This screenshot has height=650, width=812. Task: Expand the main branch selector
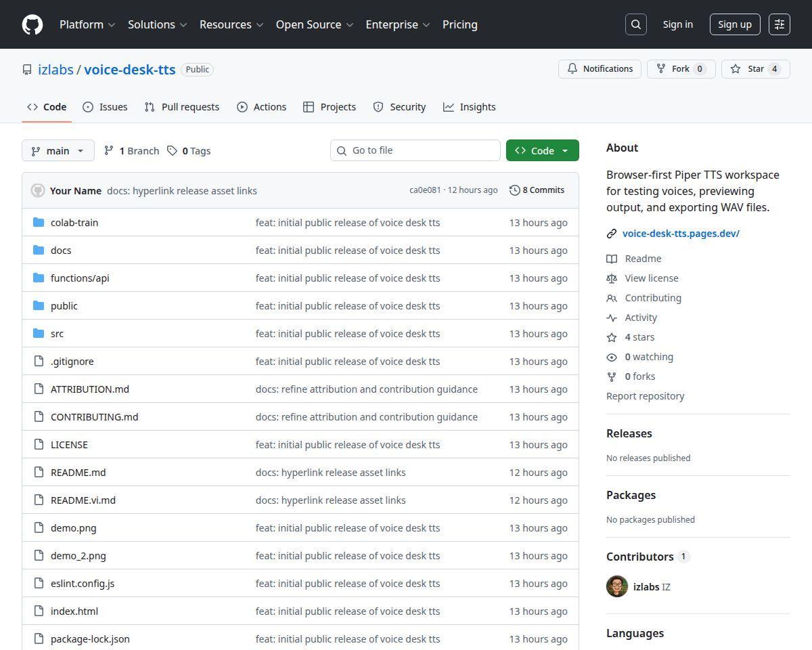[x=58, y=150]
